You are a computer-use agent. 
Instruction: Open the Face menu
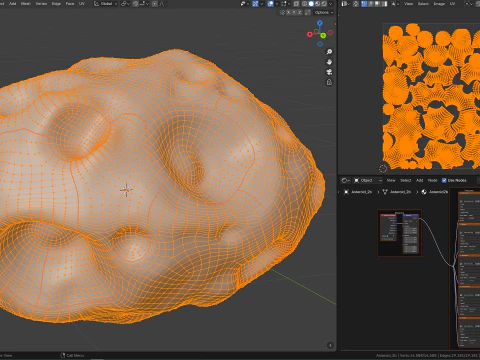pos(70,4)
